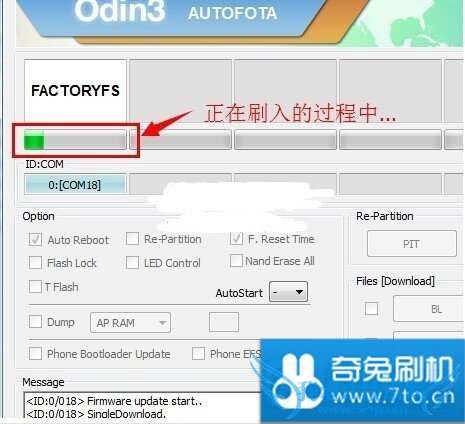Screen dimensions: 465x424
Task: Toggle the F. Reset Time checkbox
Action: [236, 239]
